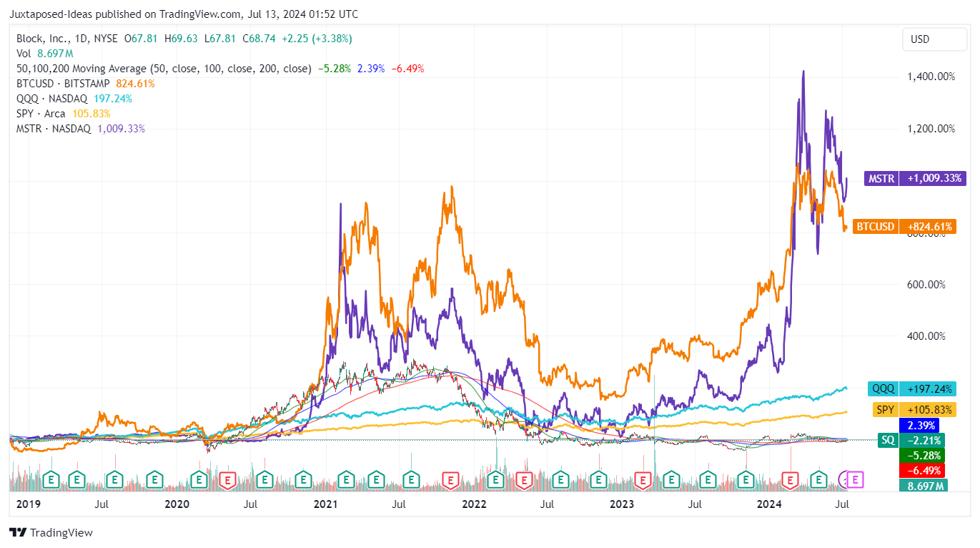980x548 pixels.
Task: Click the red −6.49% axis label
Action: pyautogui.click(x=922, y=471)
